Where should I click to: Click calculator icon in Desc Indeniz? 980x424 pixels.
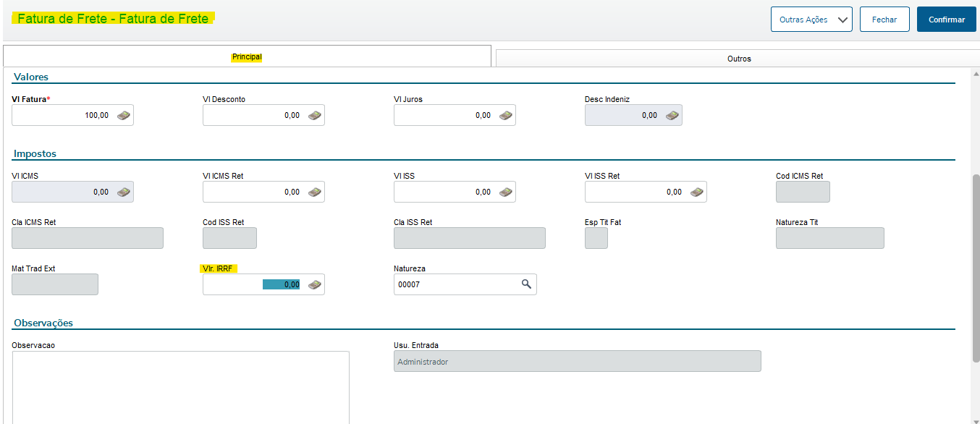coord(672,116)
